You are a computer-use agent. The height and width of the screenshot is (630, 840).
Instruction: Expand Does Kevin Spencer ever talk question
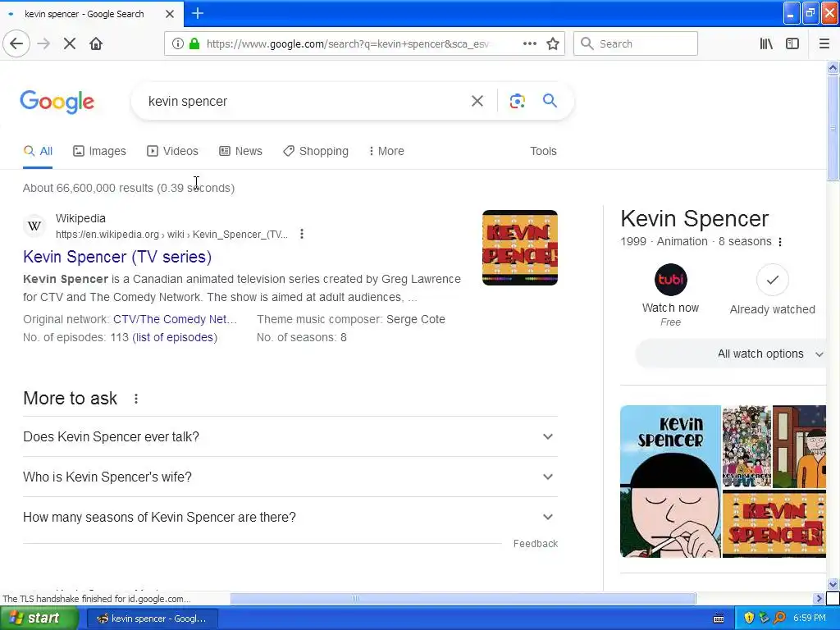point(290,436)
